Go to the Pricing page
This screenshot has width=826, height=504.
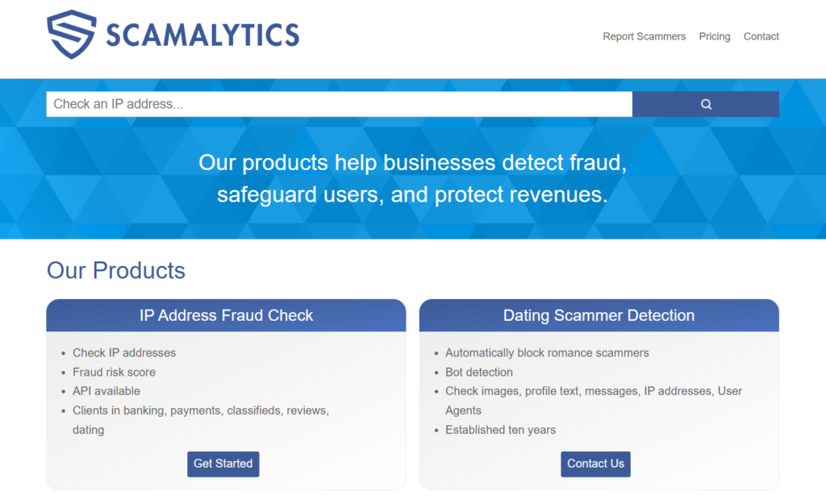pos(714,36)
